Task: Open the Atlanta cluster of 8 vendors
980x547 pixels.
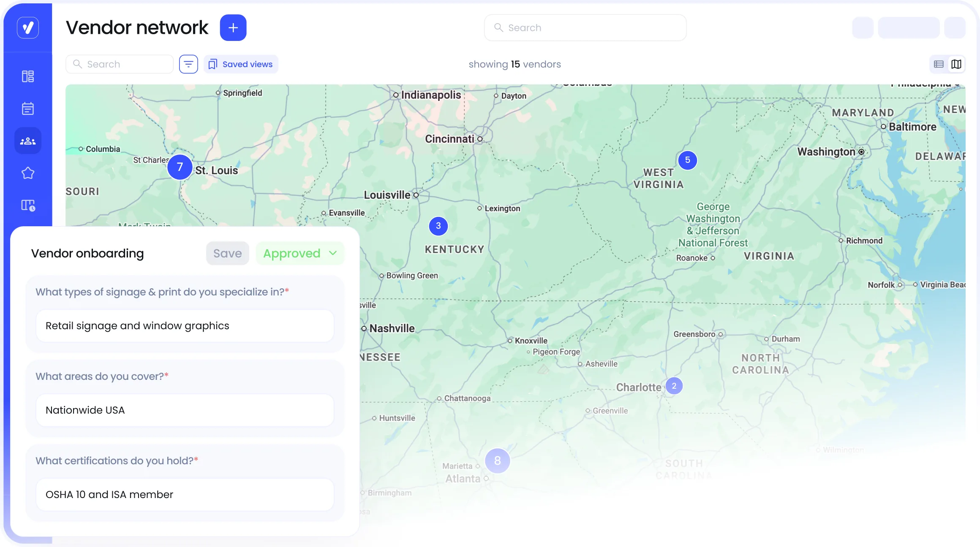Action: (498, 461)
